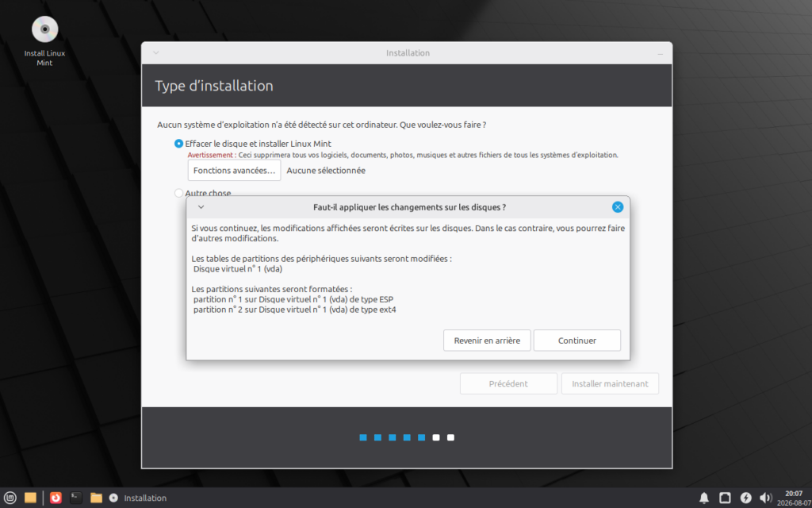812x508 pixels.
Task: Click the dialog title 'Faut-il appliquer les changements'
Action: [x=410, y=207]
